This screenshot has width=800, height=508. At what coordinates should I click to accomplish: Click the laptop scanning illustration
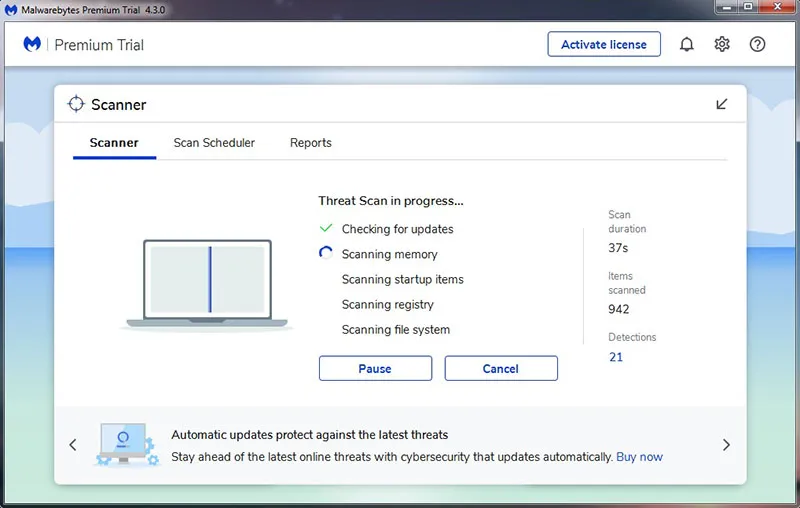[x=207, y=284]
